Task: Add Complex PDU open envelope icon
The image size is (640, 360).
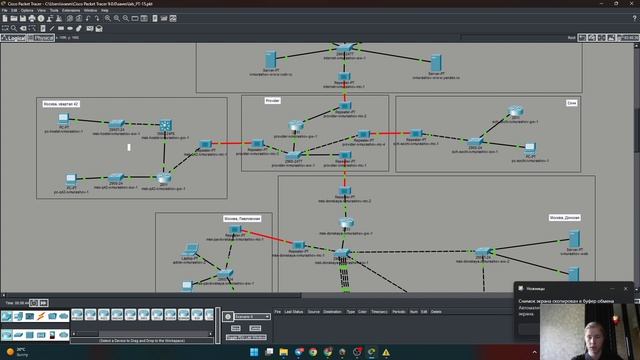Action: coord(99,29)
